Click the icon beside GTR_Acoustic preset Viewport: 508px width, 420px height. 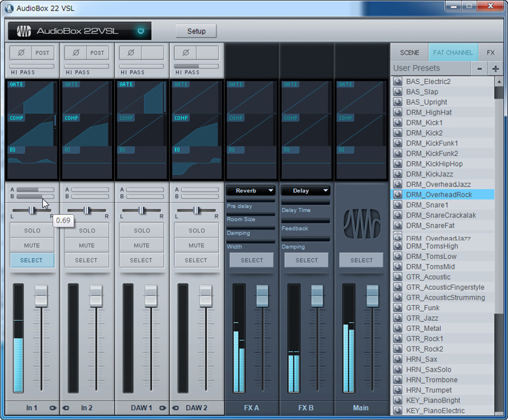[397, 276]
